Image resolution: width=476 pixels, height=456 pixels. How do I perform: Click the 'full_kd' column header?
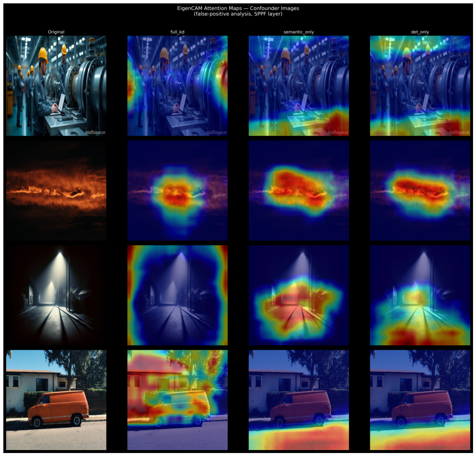pyautogui.click(x=178, y=32)
